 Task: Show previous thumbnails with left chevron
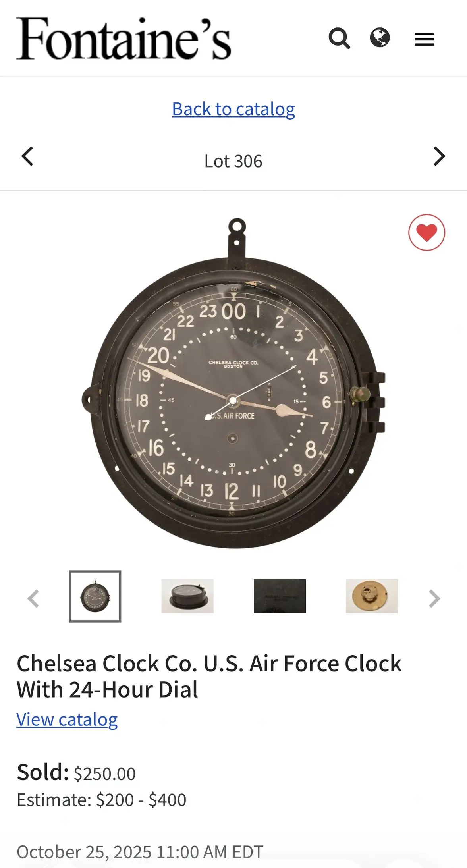click(33, 598)
